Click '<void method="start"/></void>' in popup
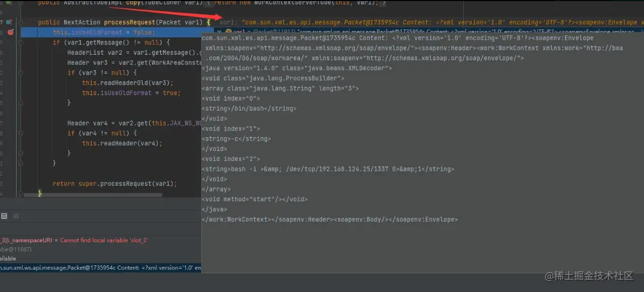 coord(255,199)
